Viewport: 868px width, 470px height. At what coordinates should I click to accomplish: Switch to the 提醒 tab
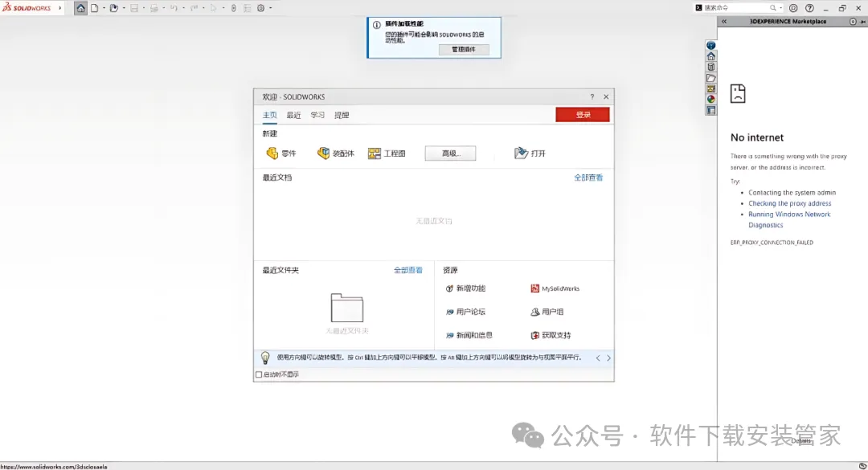click(342, 115)
